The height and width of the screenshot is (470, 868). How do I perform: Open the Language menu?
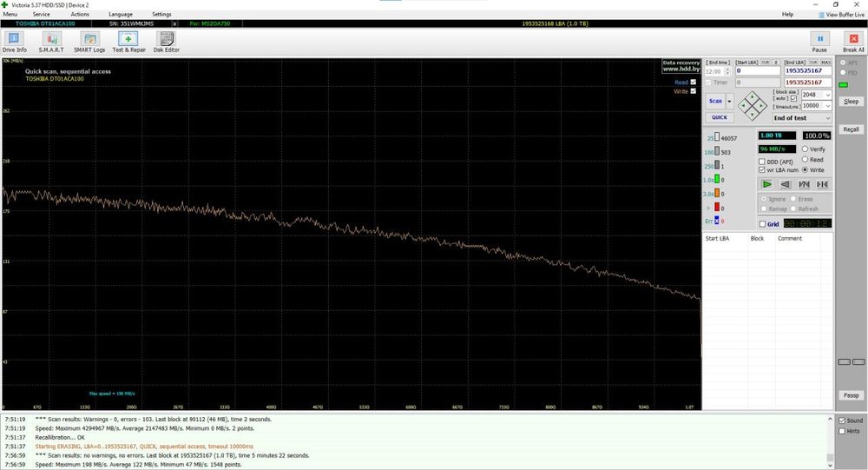[x=120, y=15]
